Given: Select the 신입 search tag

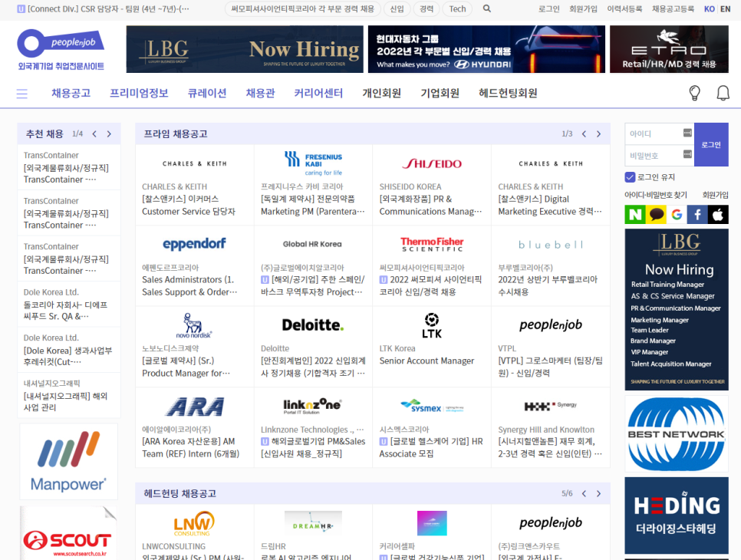Looking at the screenshot, I should [397, 9].
